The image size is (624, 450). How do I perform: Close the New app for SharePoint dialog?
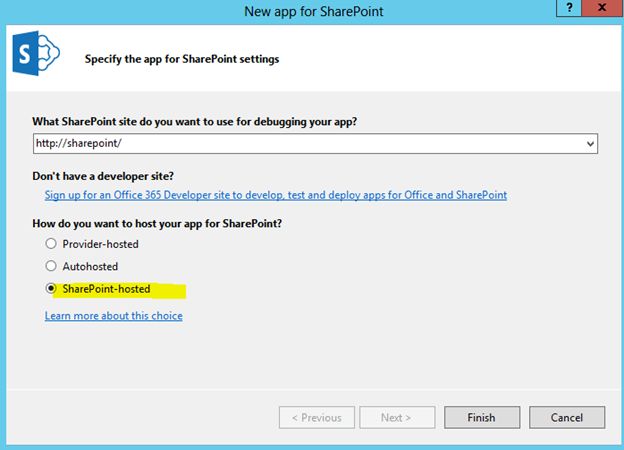603,8
